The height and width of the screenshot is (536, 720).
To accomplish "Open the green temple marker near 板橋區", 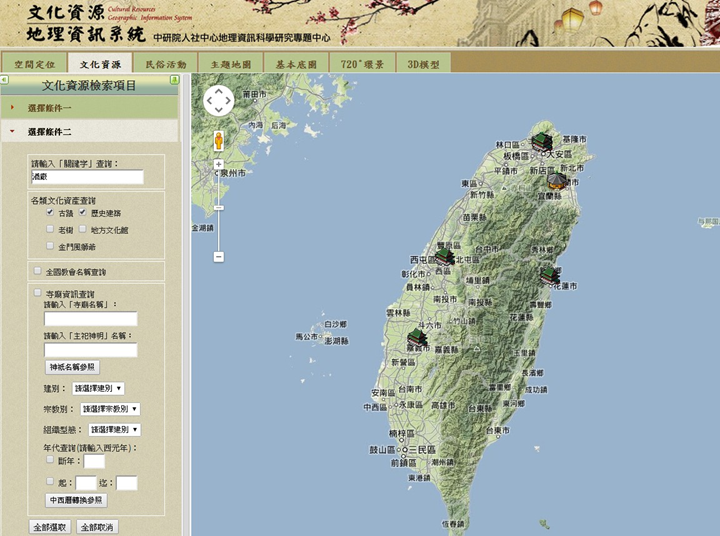I will (x=541, y=141).
